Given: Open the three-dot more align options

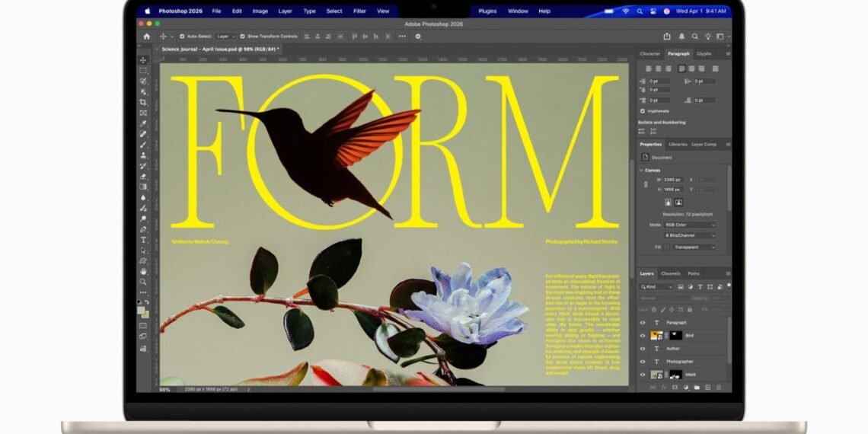Looking at the screenshot, I should (402, 37).
